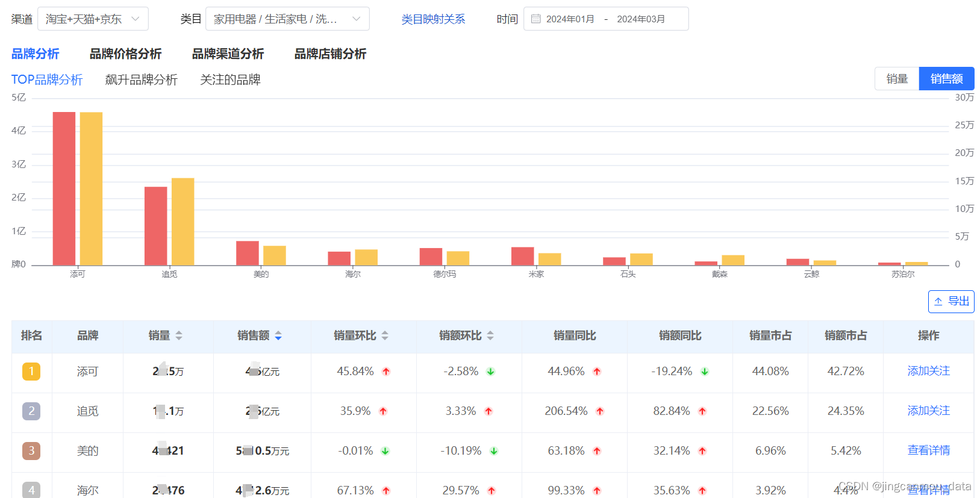Viewport: 980px width, 498px height.
Task: Click the 云鲸 axis label
Action: point(811,274)
